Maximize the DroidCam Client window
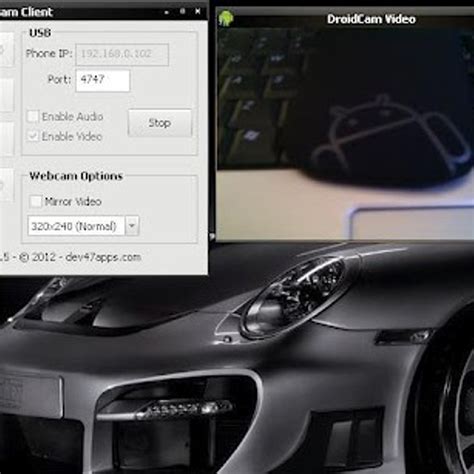This screenshot has width=474, height=474. pyautogui.click(x=182, y=12)
